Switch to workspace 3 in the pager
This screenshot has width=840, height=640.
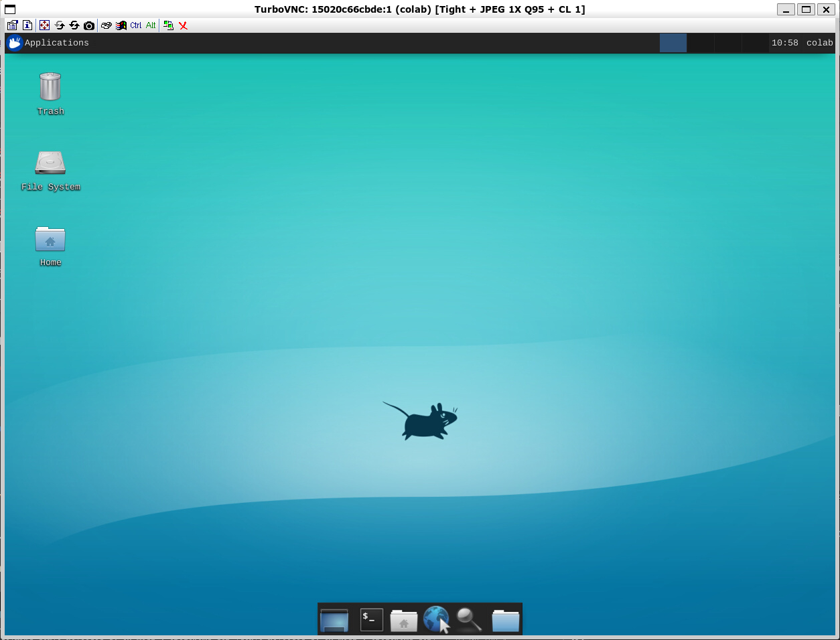[728, 43]
